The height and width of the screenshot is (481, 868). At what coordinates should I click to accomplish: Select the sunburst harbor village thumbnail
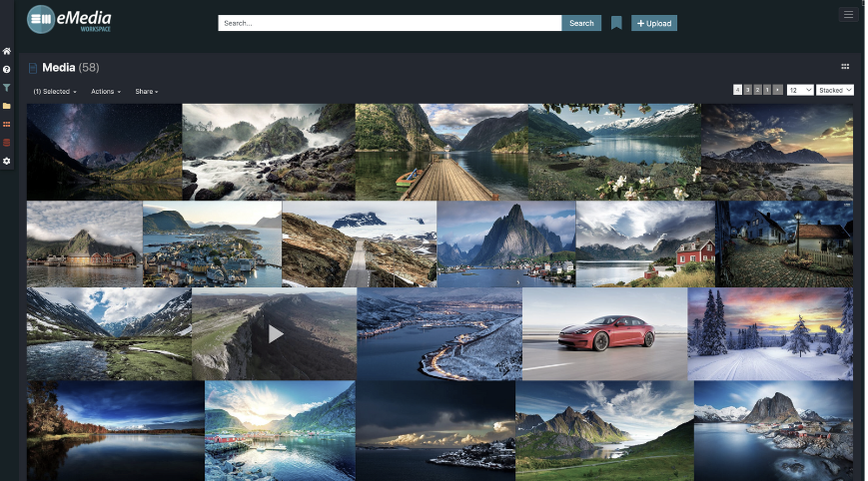pyautogui.click(x=280, y=431)
